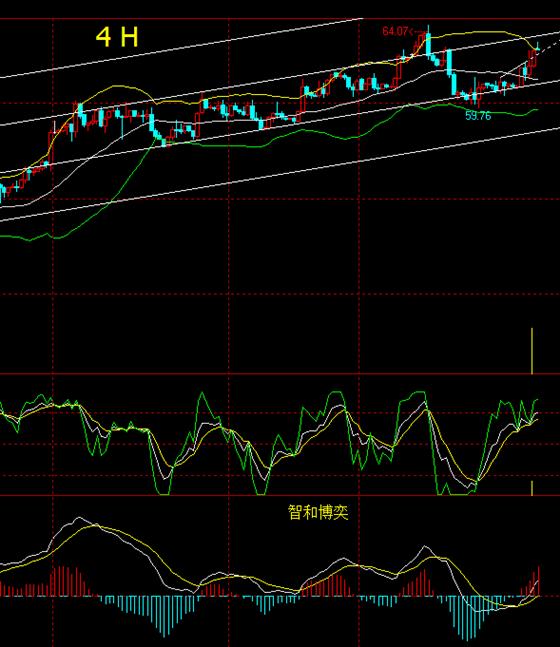Select the long cyan bearish candle after the 64.07 peak
The width and height of the screenshot is (560, 647).
click(449, 62)
